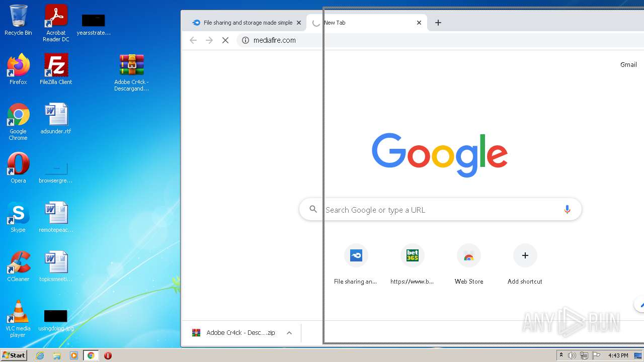The height and width of the screenshot is (362, 644).
Task: Launch CCleaner from the desktop
Action: click(18, 266)
